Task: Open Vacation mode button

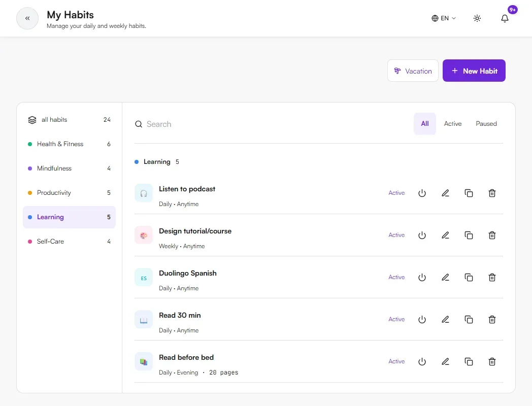Action: 413,71
